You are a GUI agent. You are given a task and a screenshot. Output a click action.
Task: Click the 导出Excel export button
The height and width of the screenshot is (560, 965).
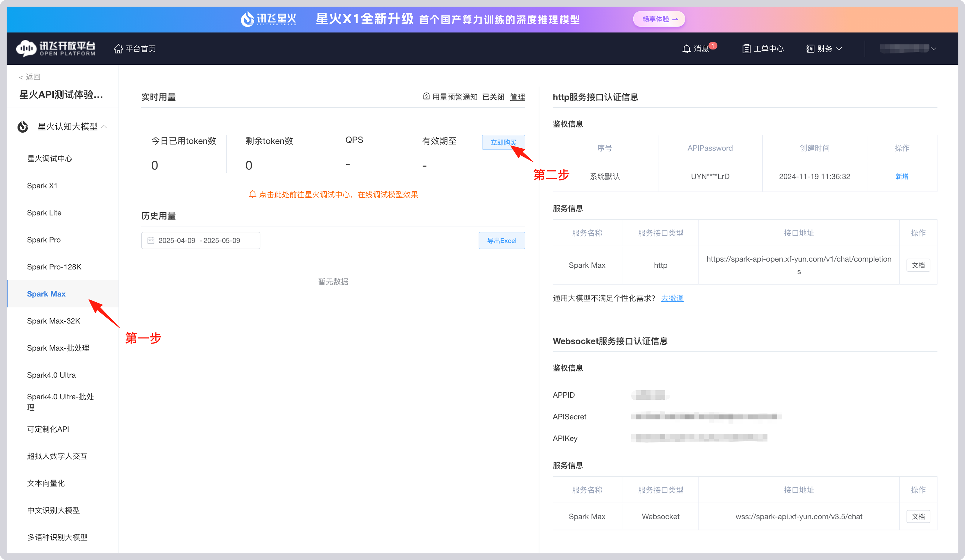click(x=501, y=241)
